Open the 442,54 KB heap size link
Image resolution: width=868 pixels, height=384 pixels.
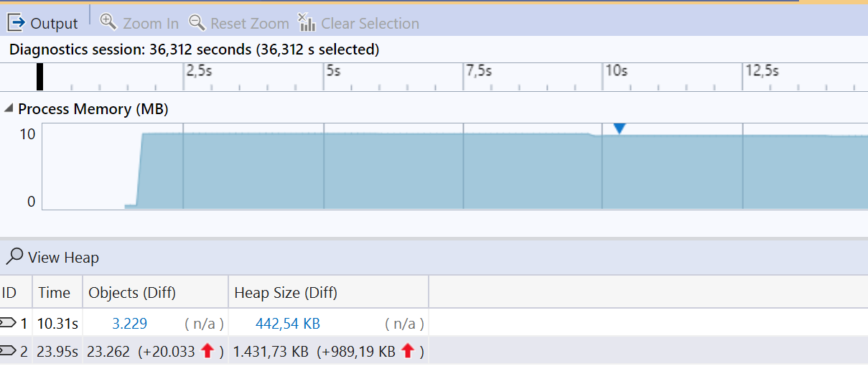tap(288, 324)
